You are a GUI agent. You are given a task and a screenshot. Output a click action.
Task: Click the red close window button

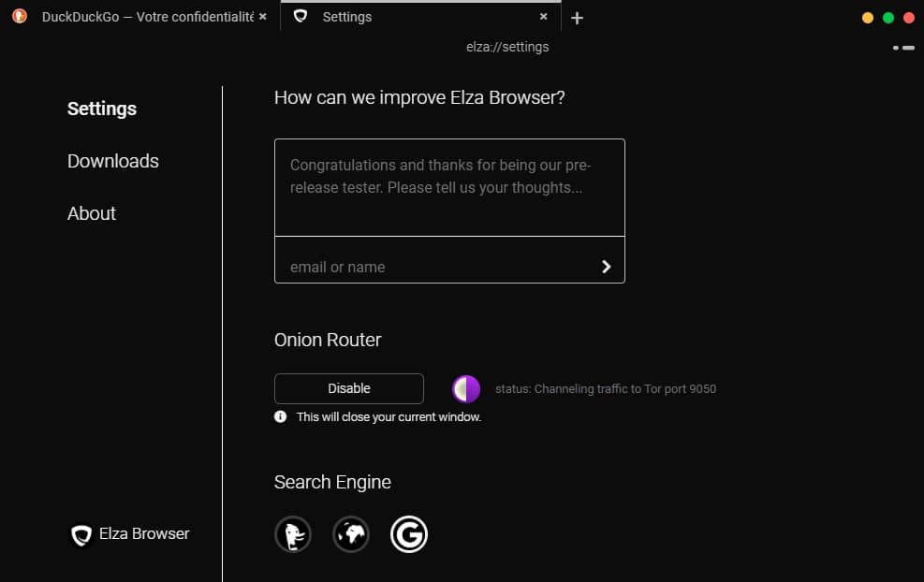tap(909, 18)
